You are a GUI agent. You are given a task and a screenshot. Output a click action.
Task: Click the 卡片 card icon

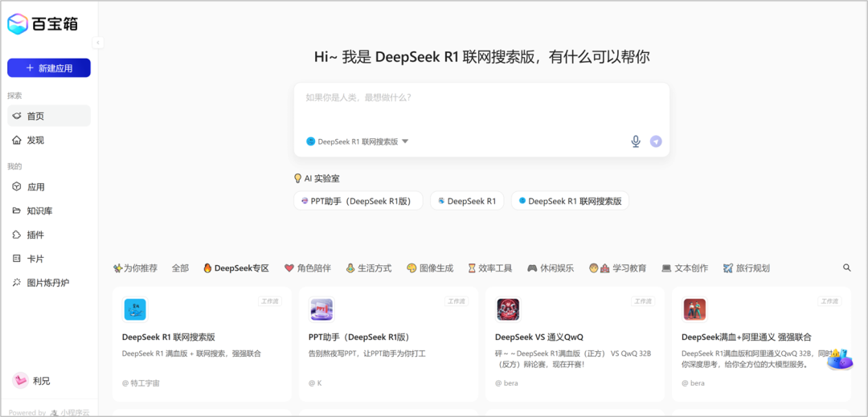(x=17, y=258)
